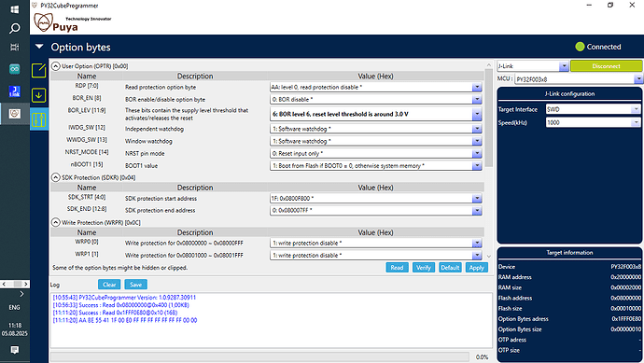
Task: Collapse the Write Protection (WRPR) section
Action: tap(56, 222)
